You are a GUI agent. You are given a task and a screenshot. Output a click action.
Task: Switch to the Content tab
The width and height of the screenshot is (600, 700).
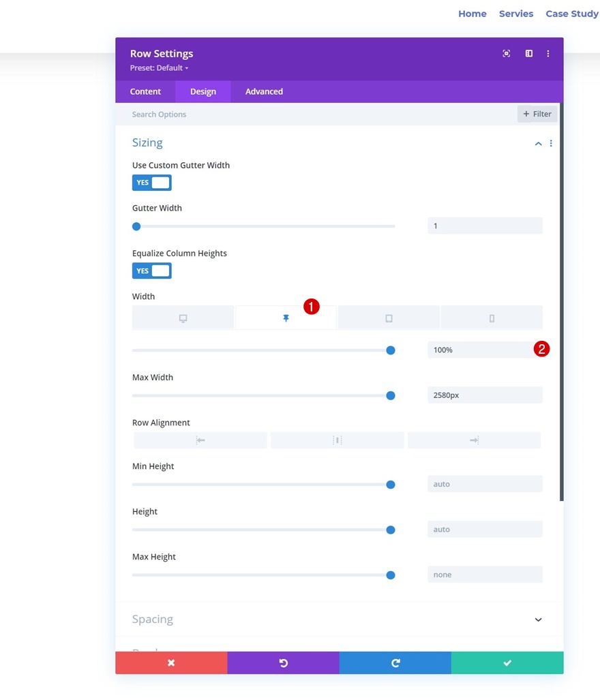145,91
